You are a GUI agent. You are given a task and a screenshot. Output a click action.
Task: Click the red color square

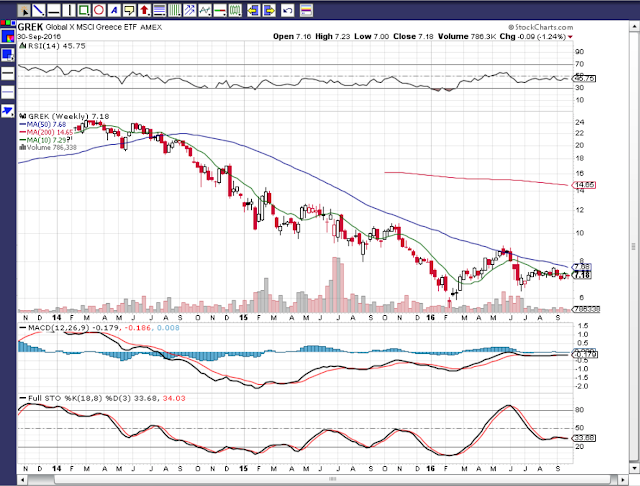pyautogui.click(x=3, y=23)
